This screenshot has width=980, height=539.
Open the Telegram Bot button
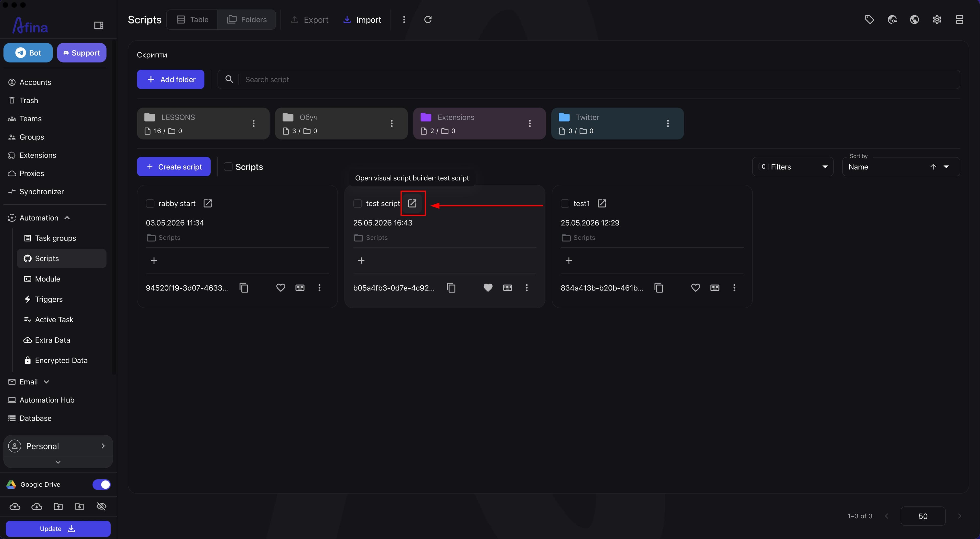coord(28,53)
